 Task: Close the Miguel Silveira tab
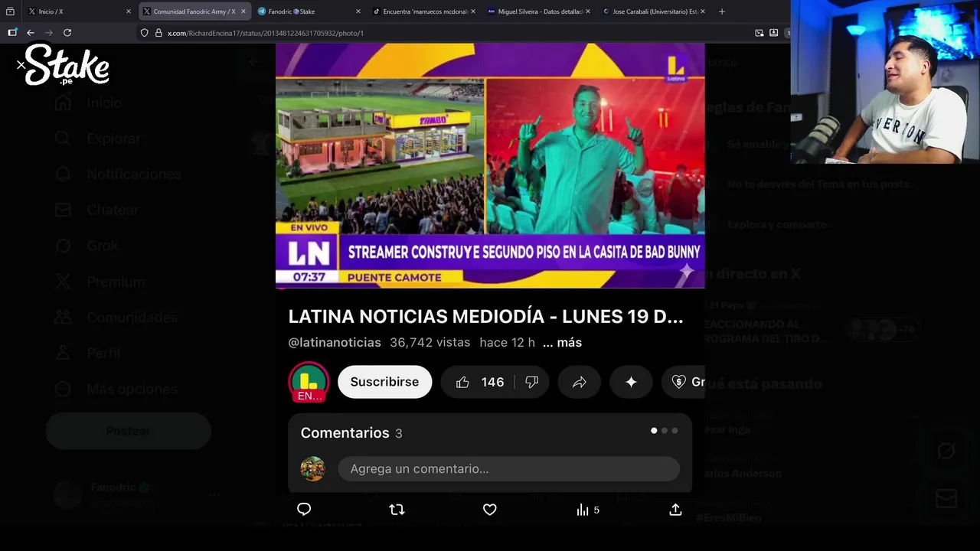587,11
